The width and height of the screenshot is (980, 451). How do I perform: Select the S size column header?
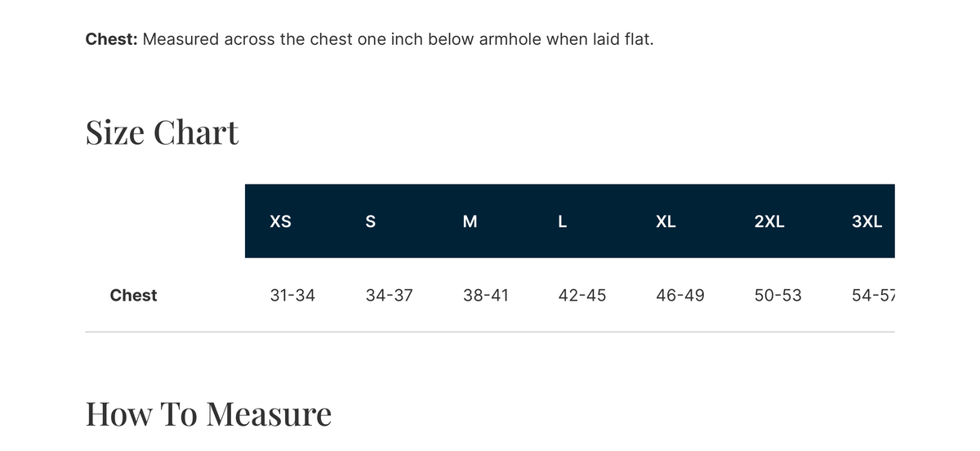(x=371, y=221)
